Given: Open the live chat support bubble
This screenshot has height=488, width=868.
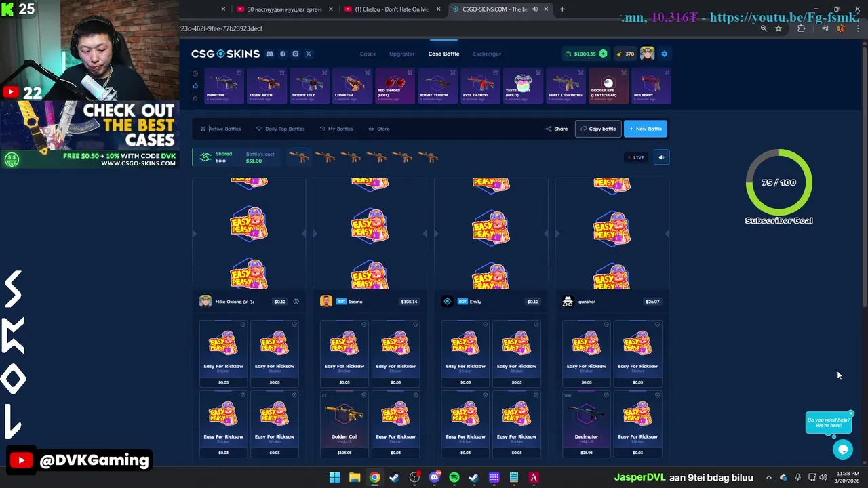Looking at the screenshot, I should [x=842, y=449].
